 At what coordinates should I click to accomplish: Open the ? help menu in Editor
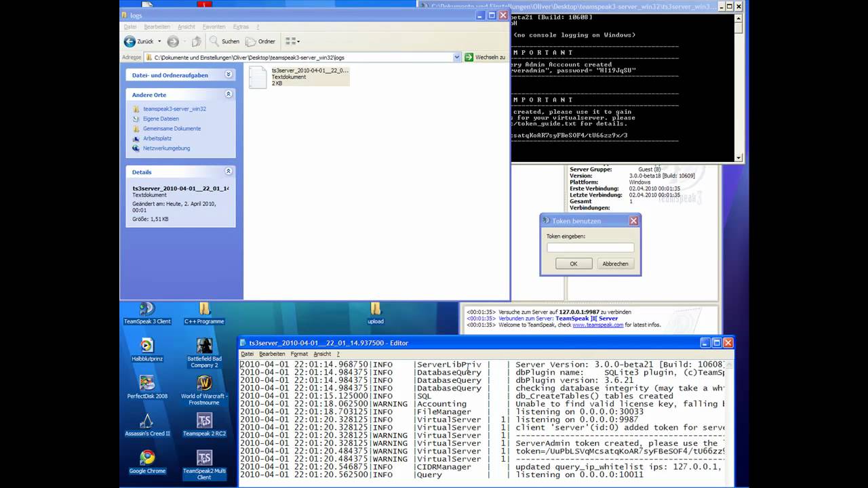(338, 354)
